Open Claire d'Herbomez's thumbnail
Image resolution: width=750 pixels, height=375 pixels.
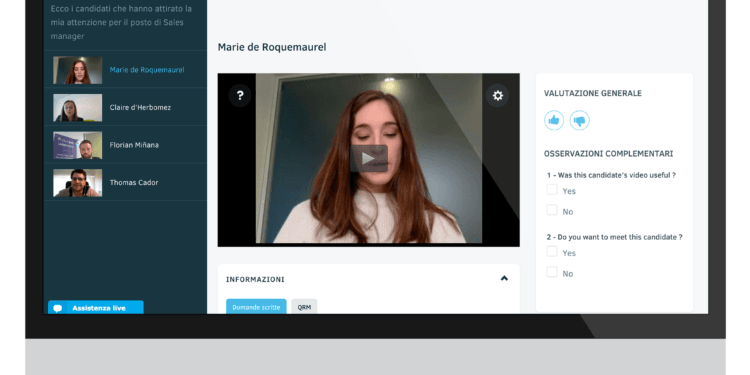(77, 108)
